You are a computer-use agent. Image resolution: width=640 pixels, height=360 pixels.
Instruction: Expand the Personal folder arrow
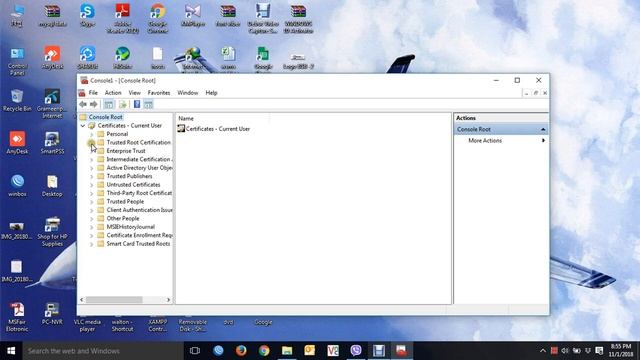pos(91,134)
